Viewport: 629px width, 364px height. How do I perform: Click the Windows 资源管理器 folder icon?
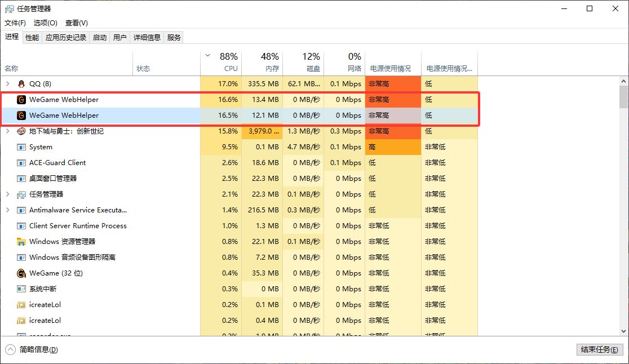21,242
